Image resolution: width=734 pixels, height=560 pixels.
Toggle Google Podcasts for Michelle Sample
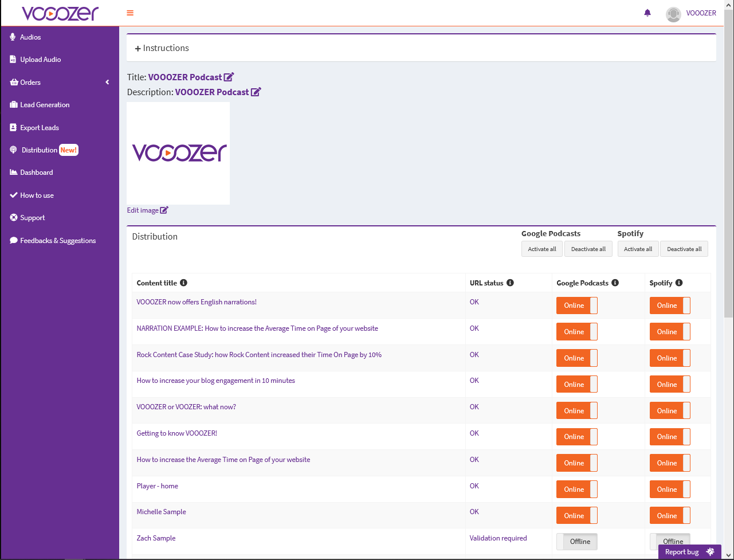(x=577, y=516)
